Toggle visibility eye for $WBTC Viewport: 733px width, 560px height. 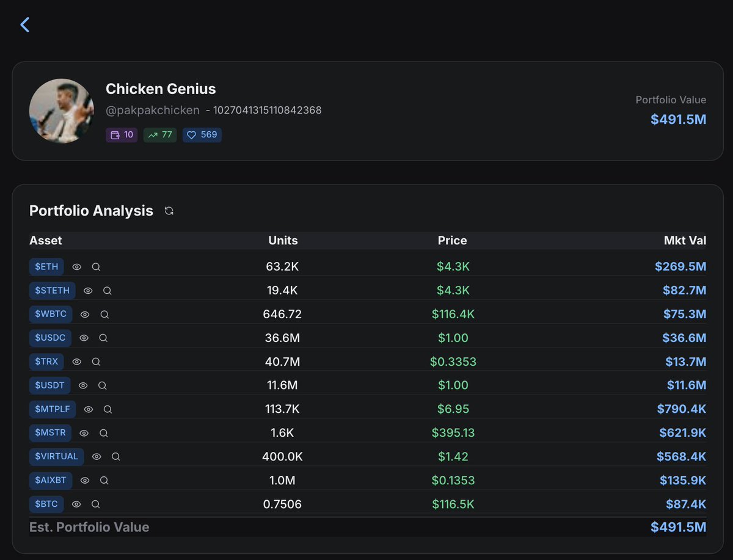[85, 315]
